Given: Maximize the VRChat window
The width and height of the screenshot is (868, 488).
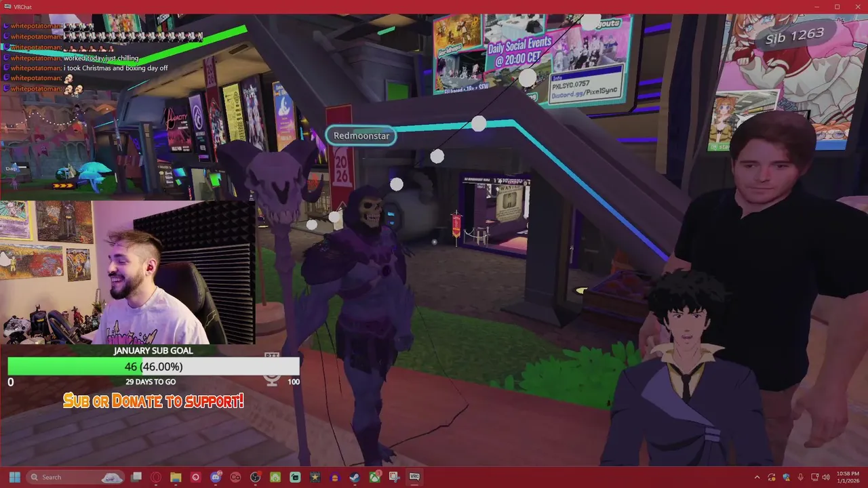Looking at the screenshot, I should point(837,7).
